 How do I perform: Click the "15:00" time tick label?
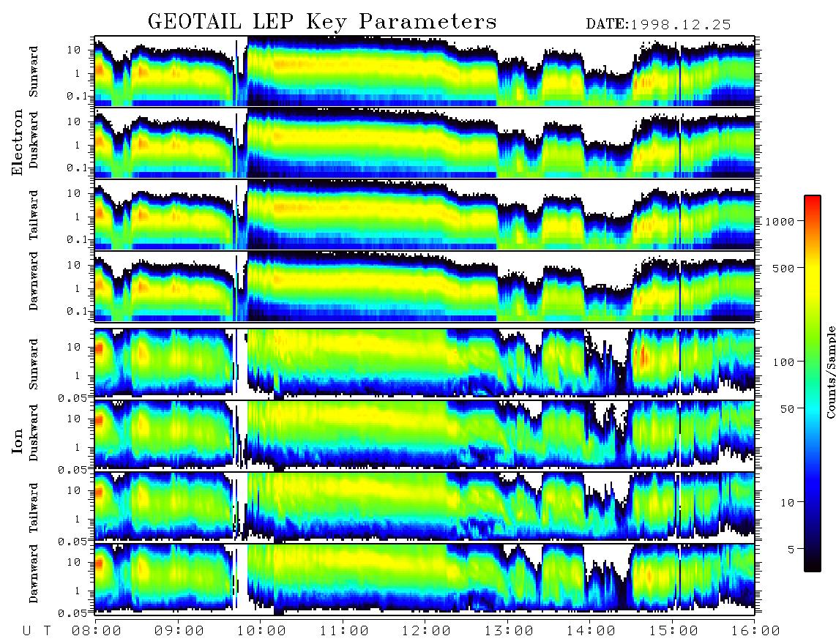[x=673, y=631]
